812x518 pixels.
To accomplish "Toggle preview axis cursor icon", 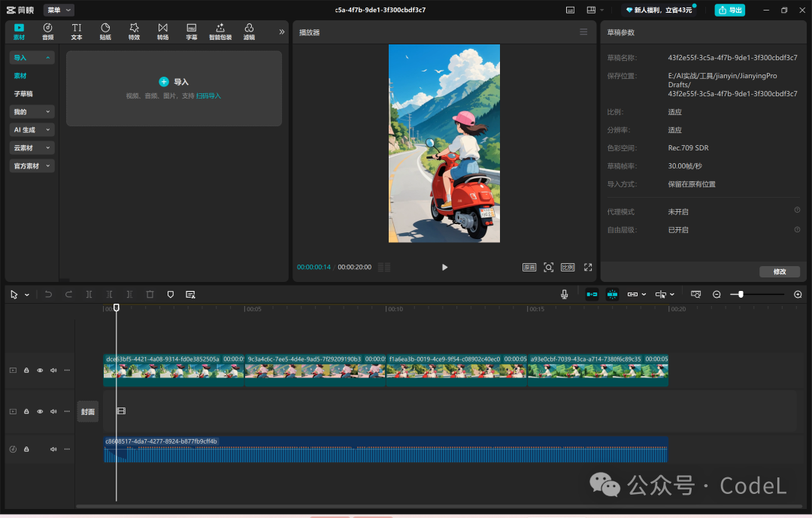I will (x=661, y=294).
